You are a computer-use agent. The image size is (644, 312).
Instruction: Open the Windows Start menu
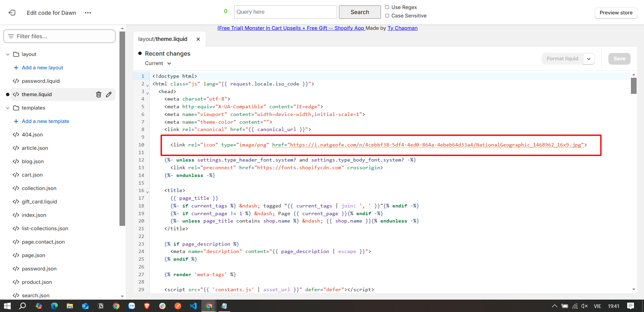click(x=7, y=306)
